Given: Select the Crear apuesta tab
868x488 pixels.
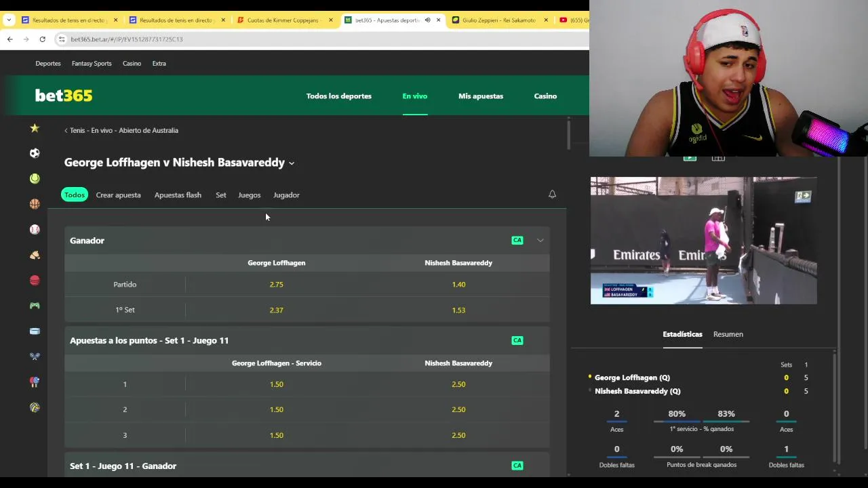Looking at the screenshot, I should [x=119, y=195].
